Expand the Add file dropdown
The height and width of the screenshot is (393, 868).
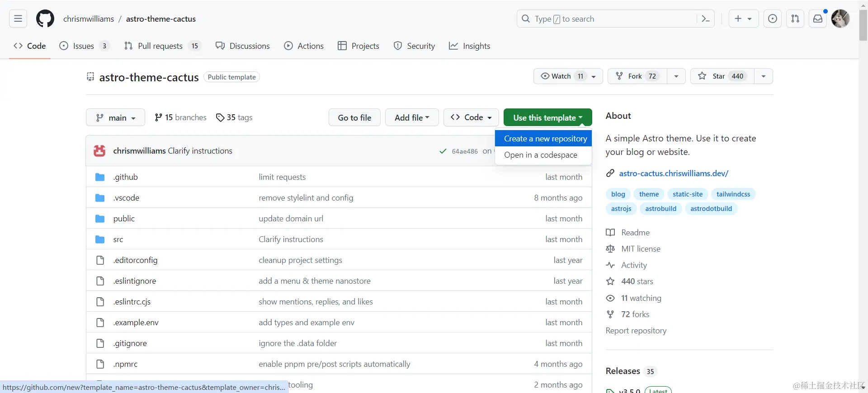(412, 117)
